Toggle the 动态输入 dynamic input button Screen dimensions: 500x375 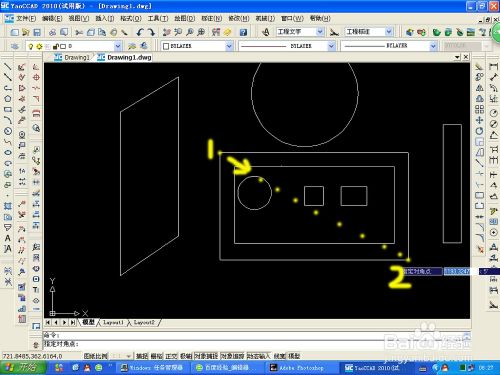click(x=259, y=356)
